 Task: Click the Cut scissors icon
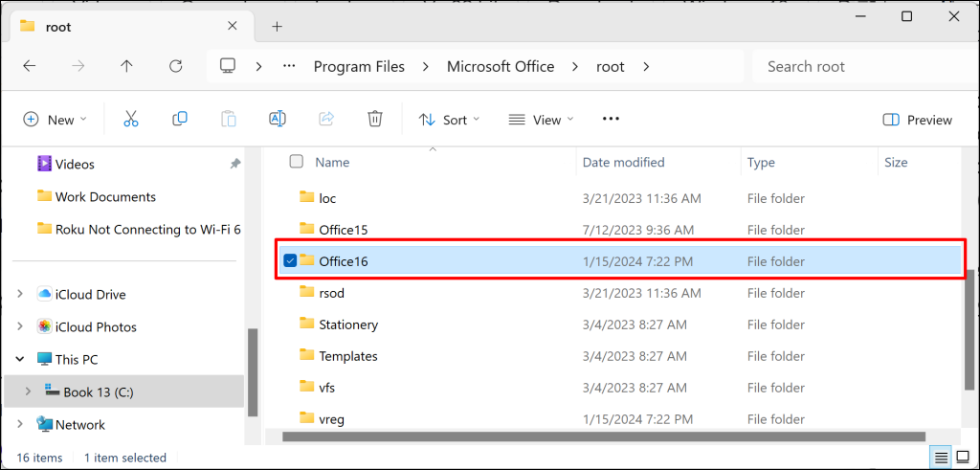pos(130,119)
